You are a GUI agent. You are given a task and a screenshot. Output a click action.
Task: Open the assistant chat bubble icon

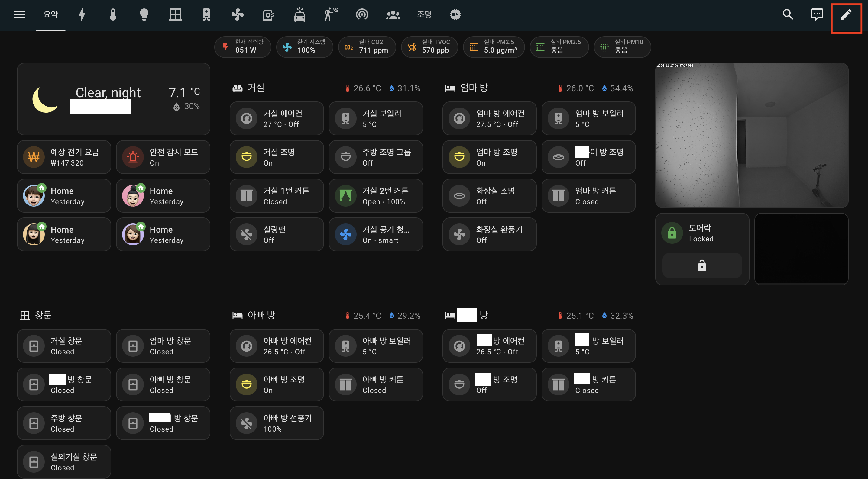pos(817,14)
